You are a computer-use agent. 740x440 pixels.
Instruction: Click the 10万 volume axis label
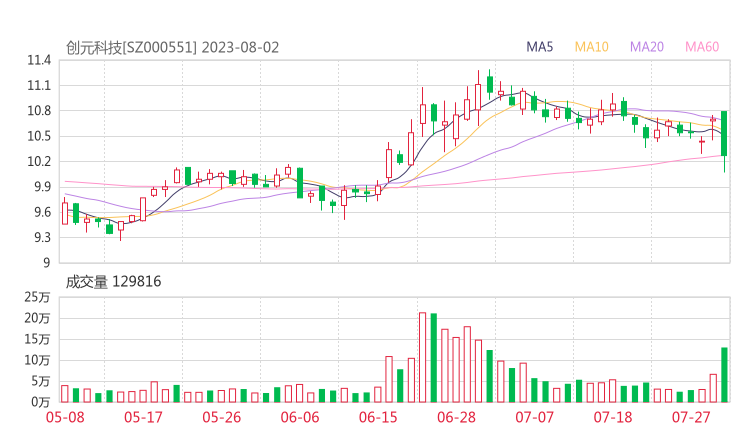pyautogui.click(x=37, y=360)
